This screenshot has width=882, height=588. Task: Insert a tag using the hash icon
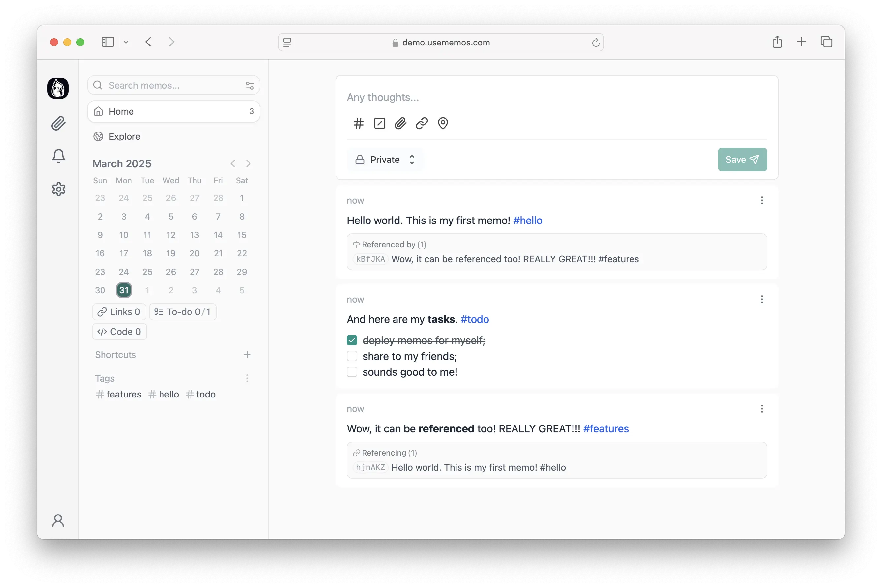(358, 123)
